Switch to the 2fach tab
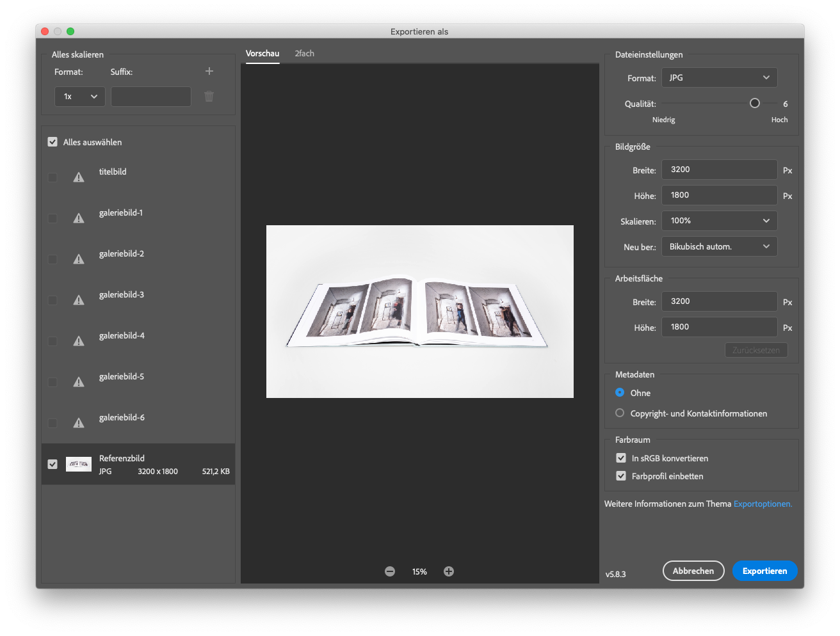Image resolution: width=840 pixels, height=636 pixels. 305,54
